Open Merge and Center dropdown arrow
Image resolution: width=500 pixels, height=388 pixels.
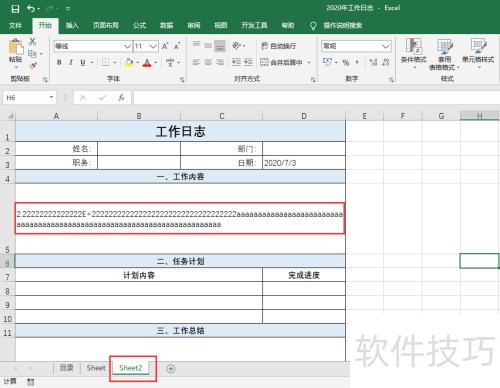pyautogui.click(x=309, y=63)
